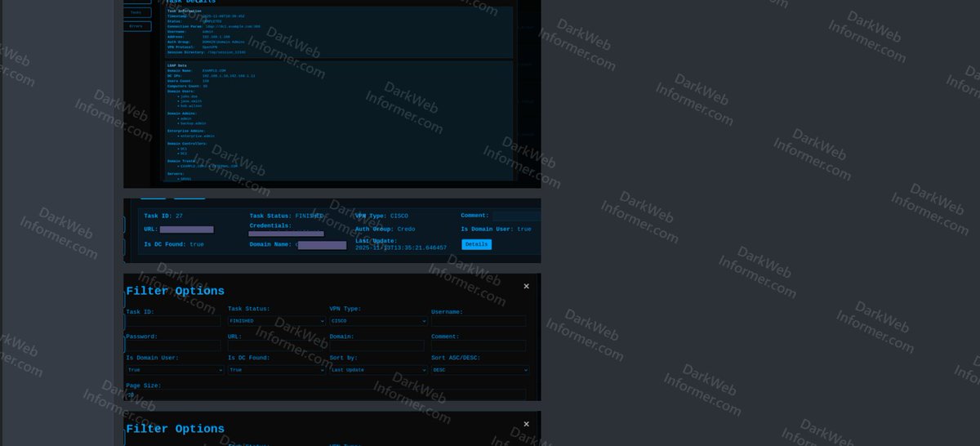This screenshot has width=980, height=446.
Task: Focus the Comment filter field
Action: (479, 346)
